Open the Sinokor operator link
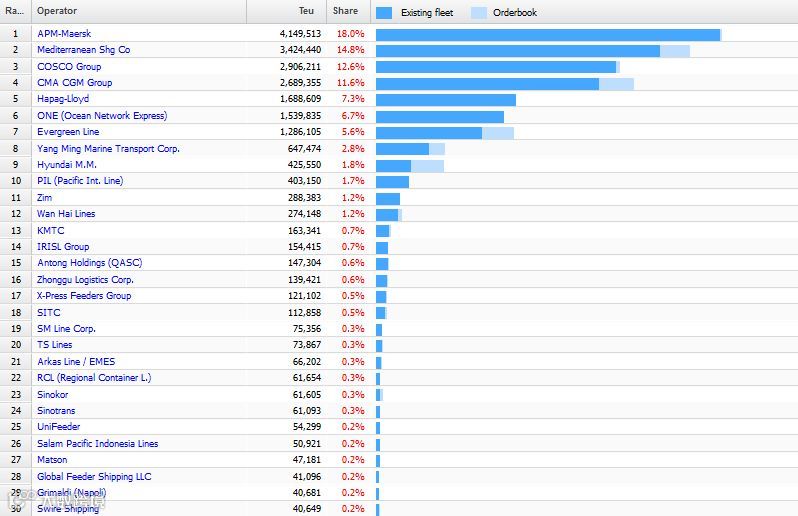798x516 pixels. tap(53, 394)
